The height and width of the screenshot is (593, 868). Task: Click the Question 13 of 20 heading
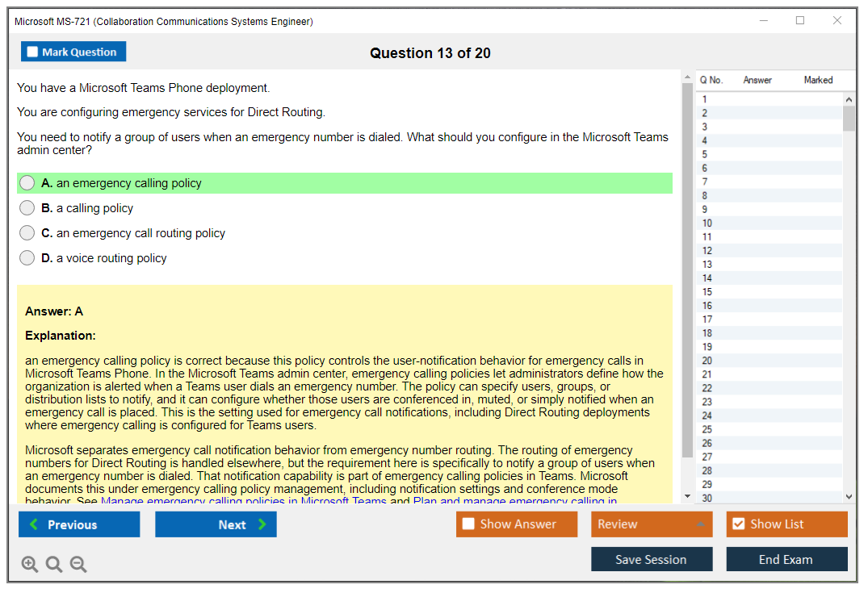point(430,53)
